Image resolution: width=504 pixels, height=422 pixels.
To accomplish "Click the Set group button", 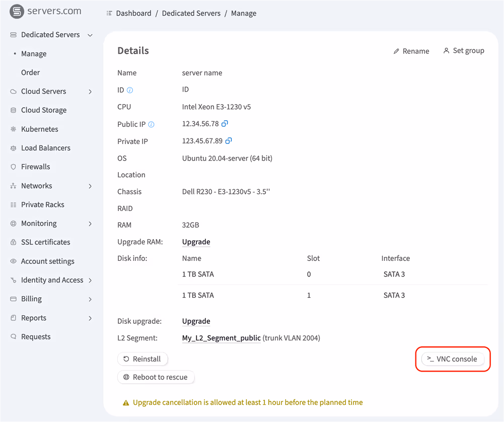I will pyautogui.click(x=464, y=51).
